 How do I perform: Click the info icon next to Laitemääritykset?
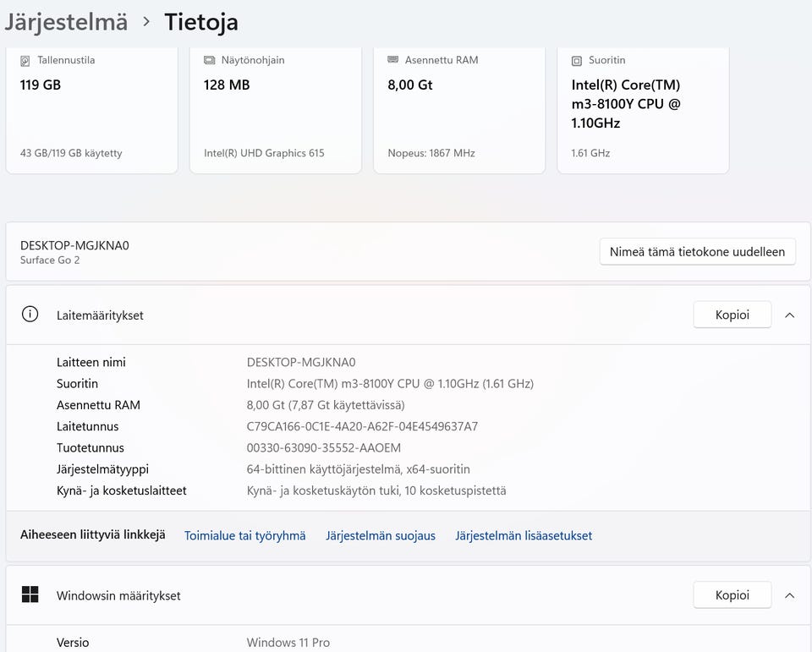tap(30, 315)
